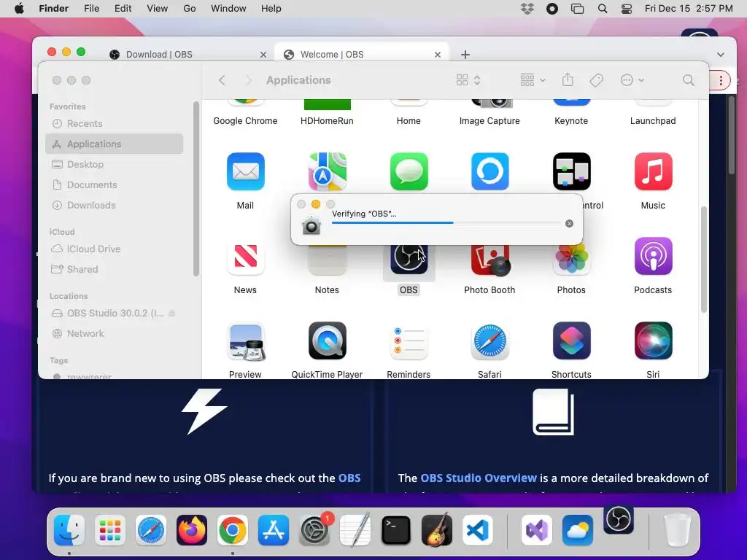Screen dimensions: 747x560
Task: Open the Preview app icon
Action: pyautogui.click(x=245, y=341)
